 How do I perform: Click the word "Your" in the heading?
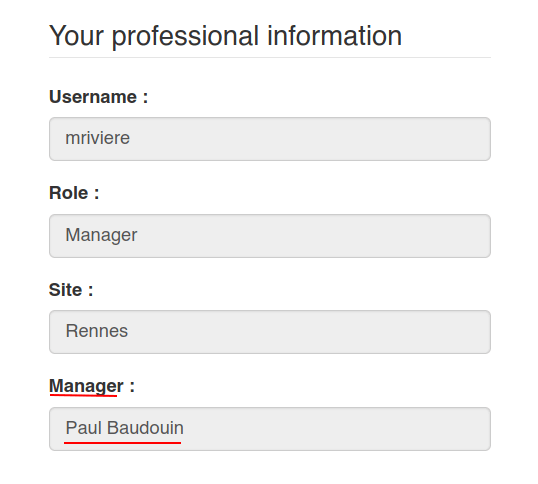(x=76, y=36)
